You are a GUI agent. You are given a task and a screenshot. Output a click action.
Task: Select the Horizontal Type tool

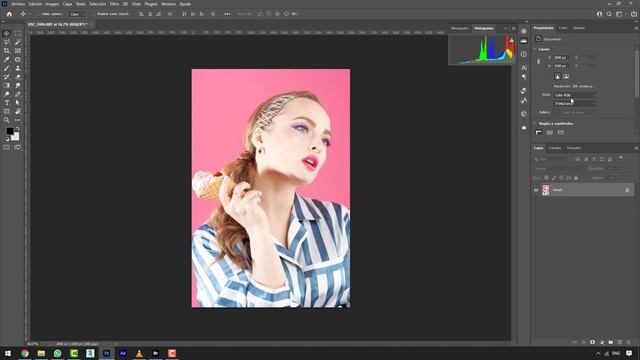coord(7,103)
